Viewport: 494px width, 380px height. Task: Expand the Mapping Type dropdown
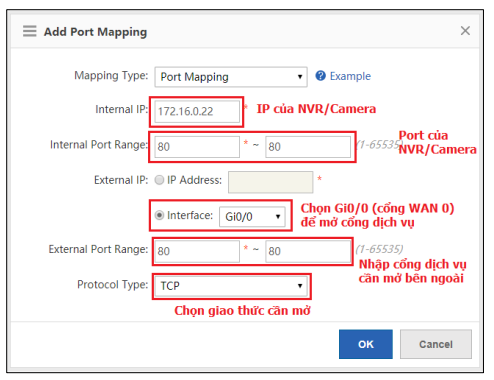tap(231, 77)
